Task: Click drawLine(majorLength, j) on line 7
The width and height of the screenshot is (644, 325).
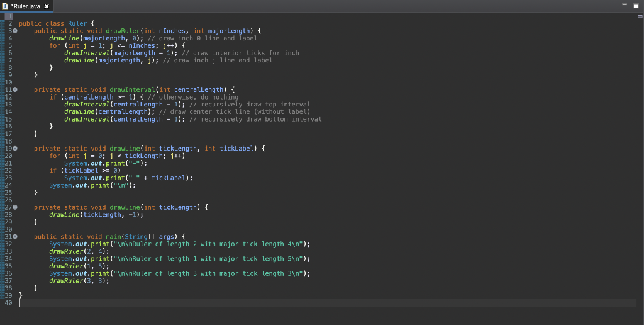Action: [x=111, y=60]
